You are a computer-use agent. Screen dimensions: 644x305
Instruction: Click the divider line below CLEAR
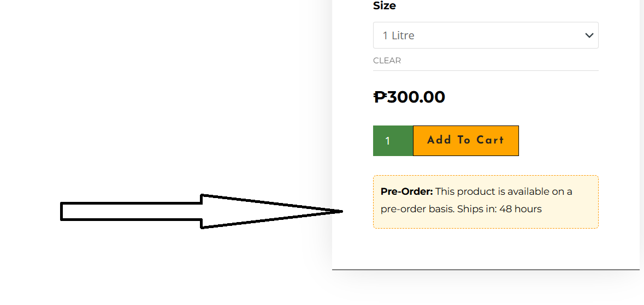tap(486, 70)
